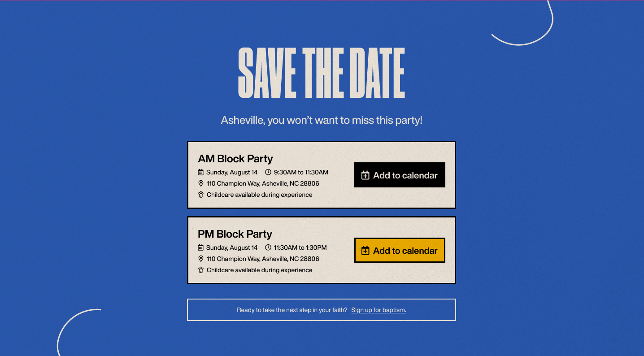Click the baptism banner at the bottom
The height and width of the screenshot is (356, 644).
pos(322,310)
